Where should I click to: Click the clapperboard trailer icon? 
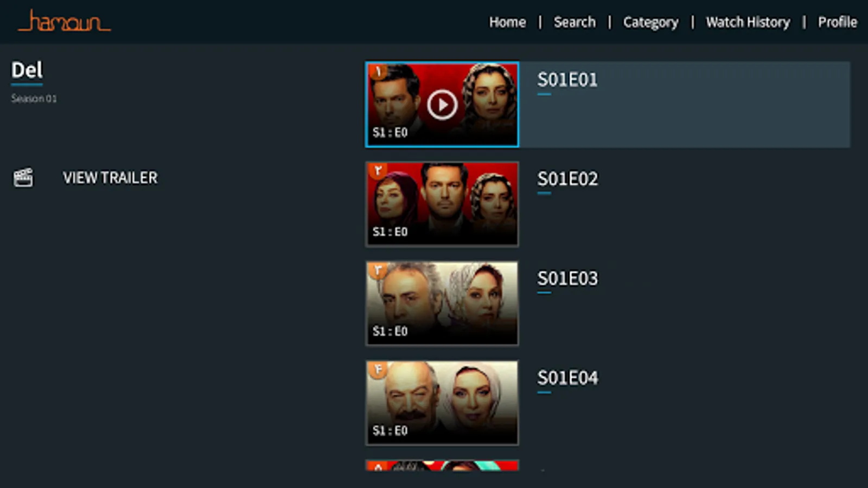coord(23,177)
